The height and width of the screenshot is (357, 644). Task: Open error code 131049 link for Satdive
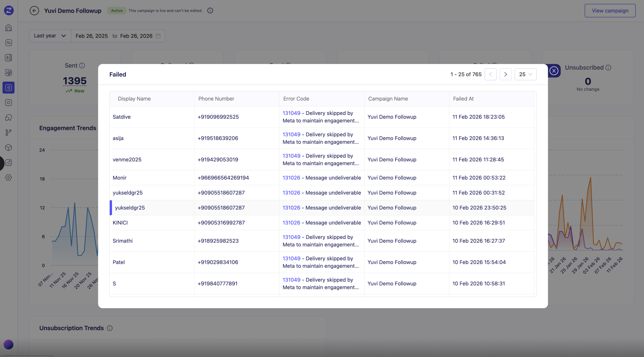coord(291,113)
